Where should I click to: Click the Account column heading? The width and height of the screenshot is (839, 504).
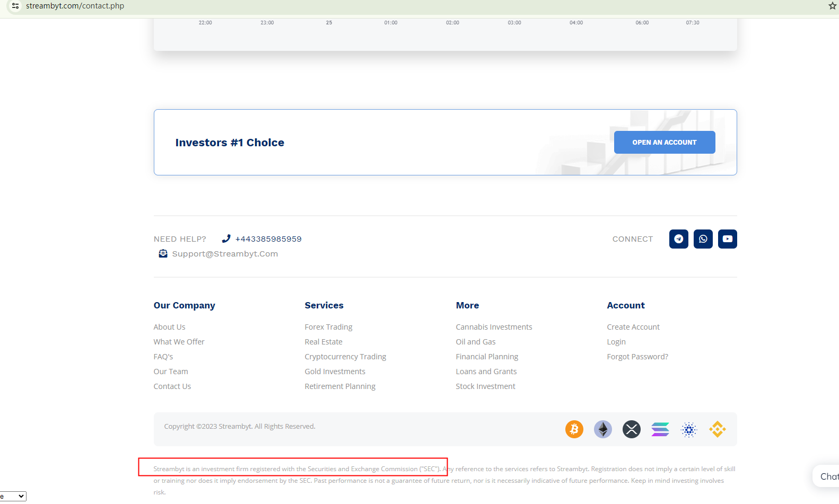pos(626,305)
